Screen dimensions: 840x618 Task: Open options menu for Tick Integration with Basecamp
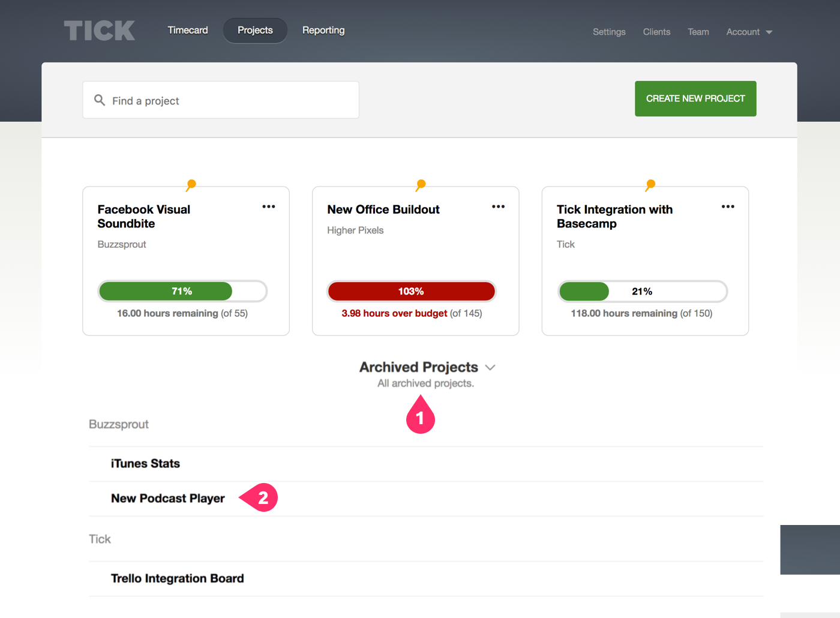(727, 206)
